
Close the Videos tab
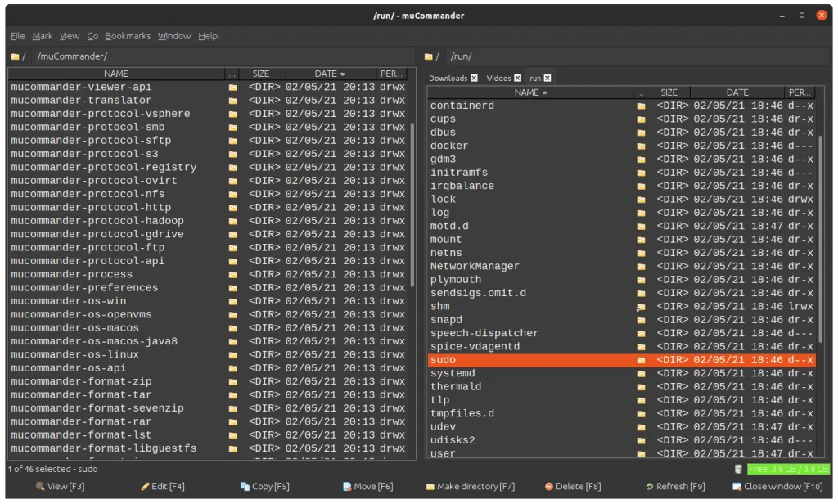517,79
